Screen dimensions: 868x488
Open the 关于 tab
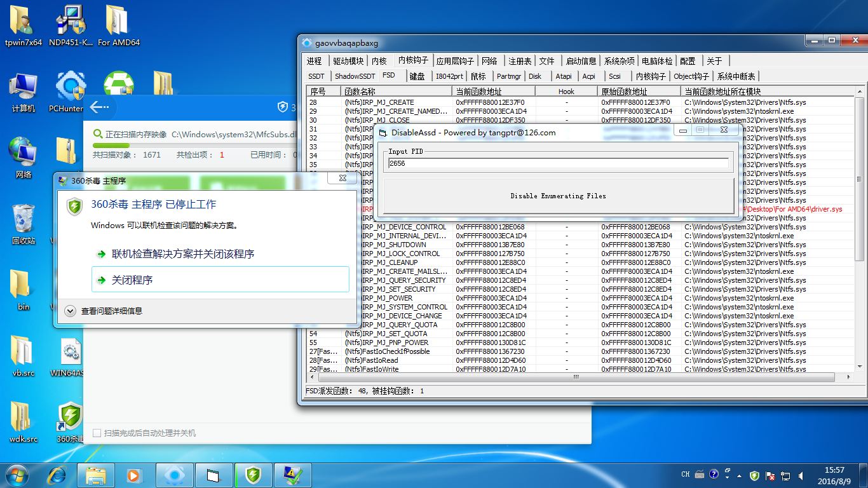click(x=715, y=61)
